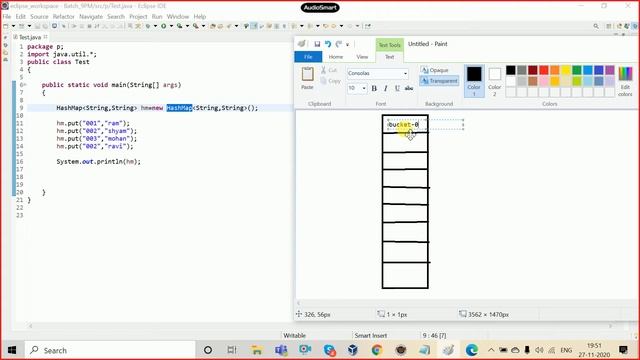Pick the green color swatch
Image resolution: width=640 pixels, height=360 pixels.
pos(577,70)
